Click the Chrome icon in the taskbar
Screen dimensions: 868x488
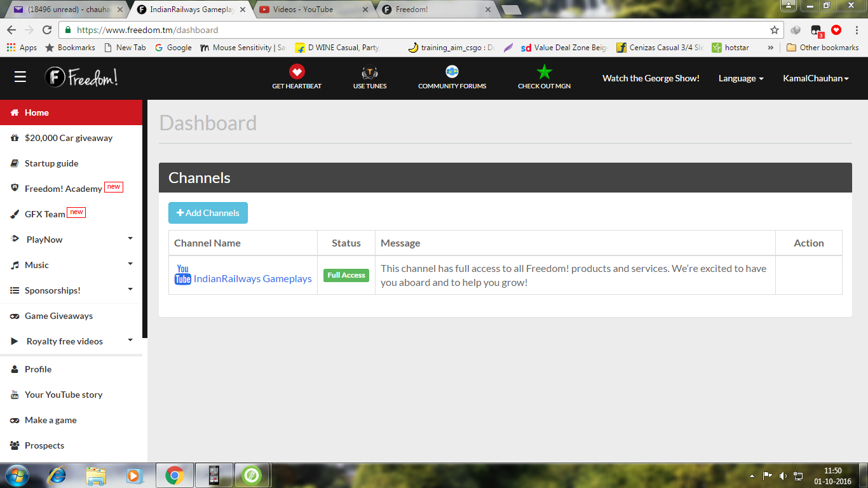pos(175,475)
